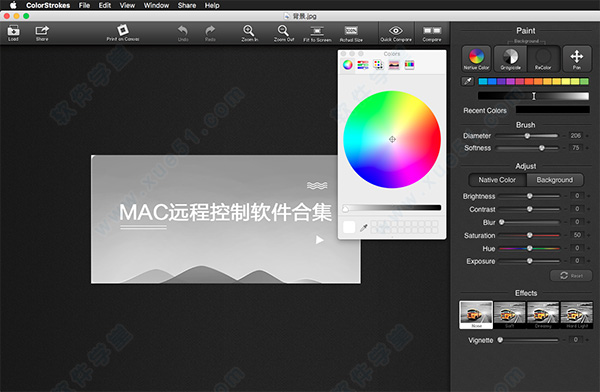Zoom Out of the image
Image resolution: width=600 pixels, height=392 pixels.
pyautogui.click(x=284, y=33)
